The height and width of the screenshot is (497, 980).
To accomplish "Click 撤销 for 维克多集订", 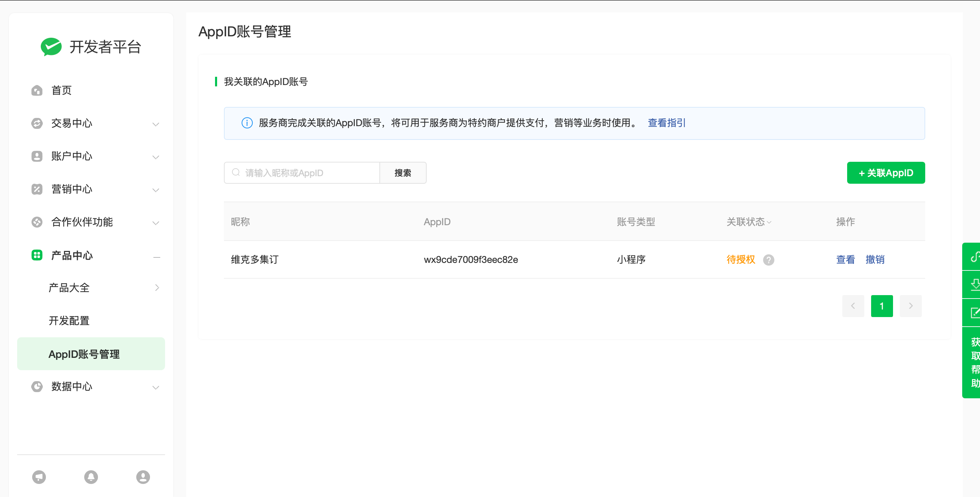I will pyautogui.click(x=875, y=259).
